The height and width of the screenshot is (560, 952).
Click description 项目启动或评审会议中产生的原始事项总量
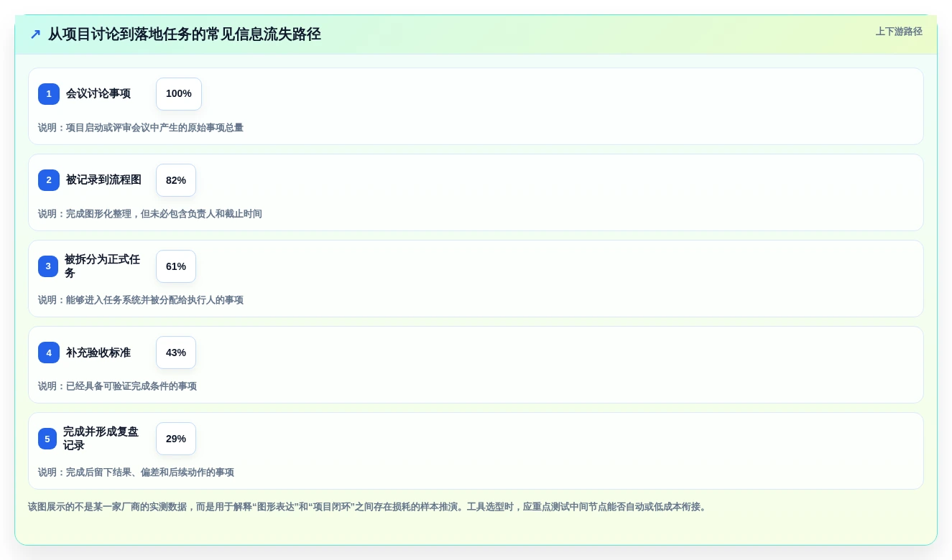tap(141, 128)
